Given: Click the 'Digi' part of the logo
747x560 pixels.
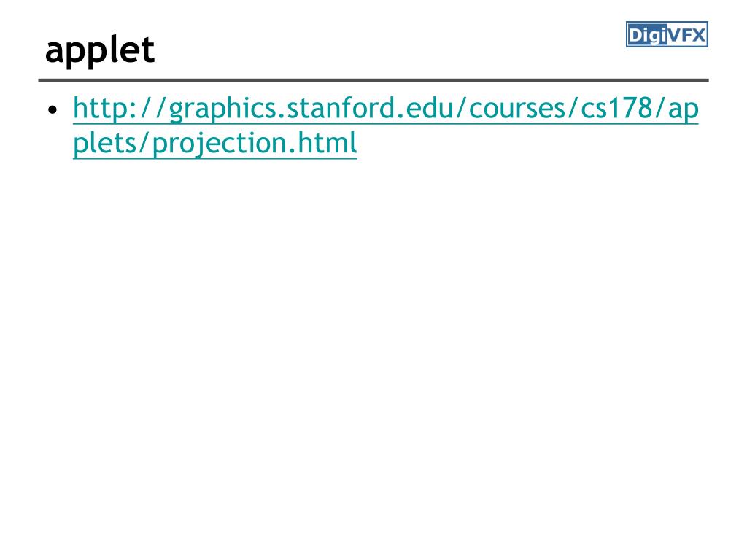Looking at the screenshot, I should click(x=647, y=35).
